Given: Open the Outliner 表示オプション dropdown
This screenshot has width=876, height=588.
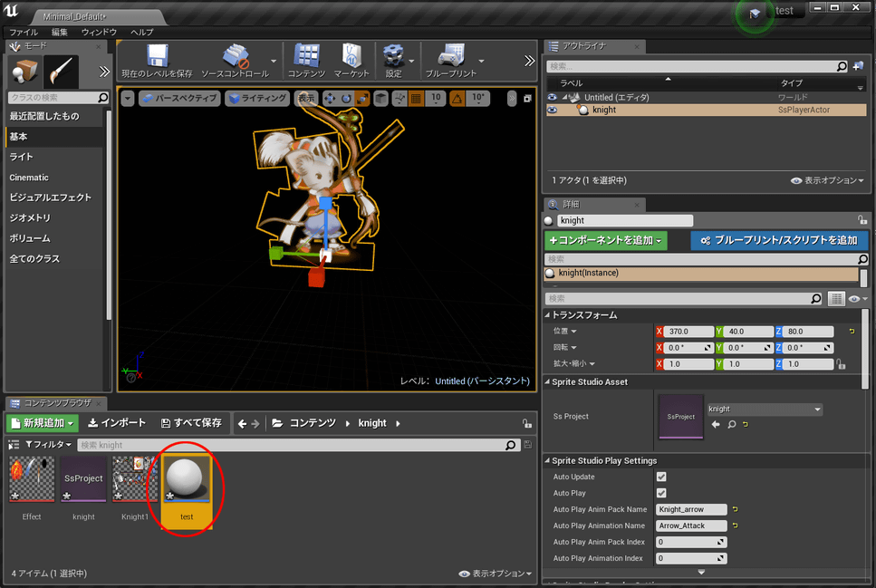Looking at the screenshot, I should tap(827, 180).
